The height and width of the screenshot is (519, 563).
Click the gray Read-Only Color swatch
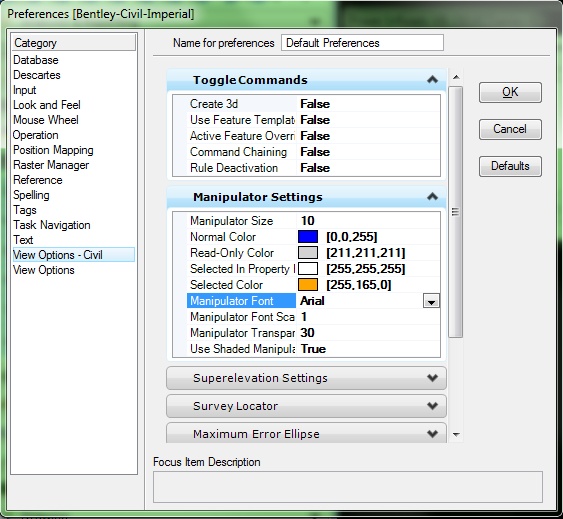(x=308, y=253)
